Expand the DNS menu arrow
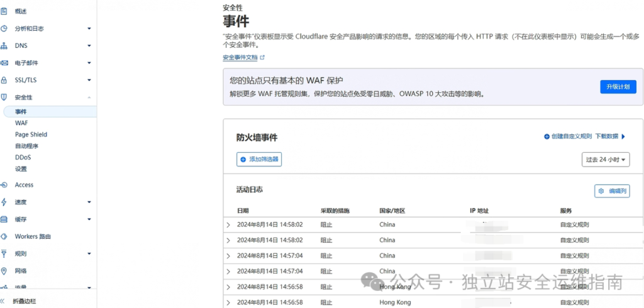Image resolution: width=644 pixels, height=308 pixels. [89, 46]
